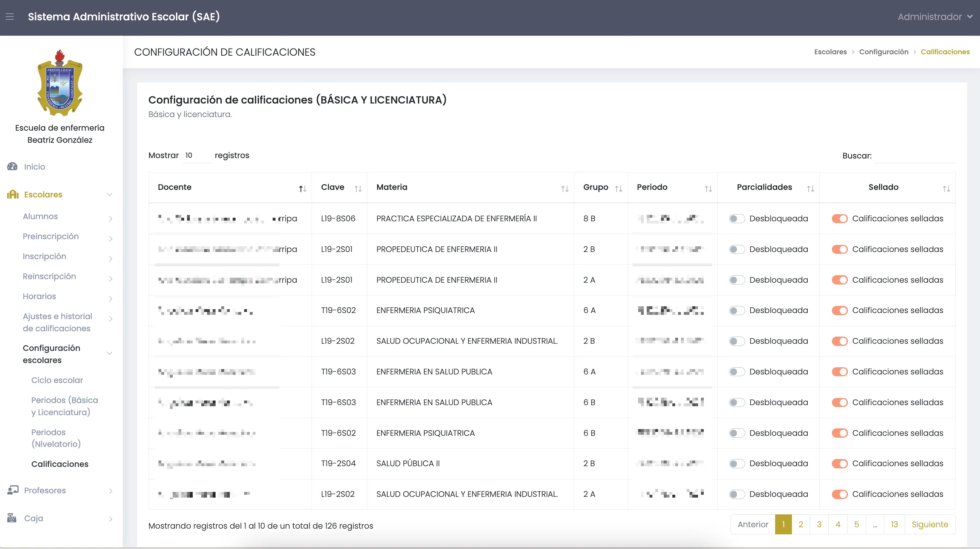Toggle Parcialidades switch for SALUD OCUPACIONAL 2 A row
Screen dimensions: 980x549
coord(737,494)
